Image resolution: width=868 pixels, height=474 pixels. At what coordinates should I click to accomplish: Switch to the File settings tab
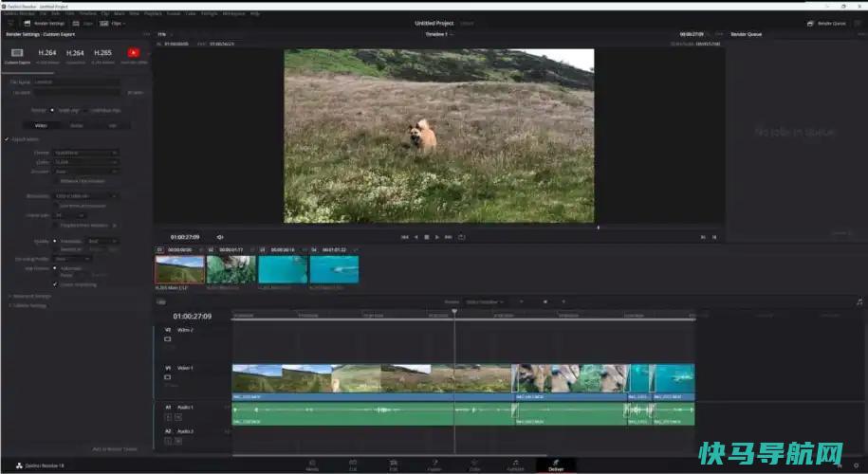click(x=112, y=125)
